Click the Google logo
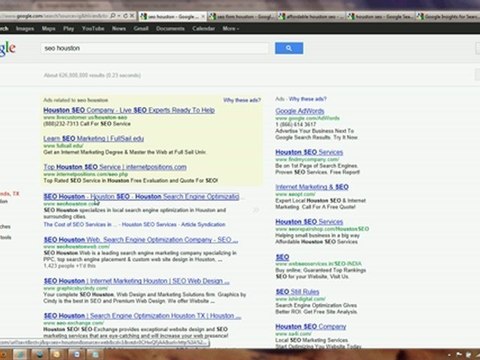 coord(7,49)
